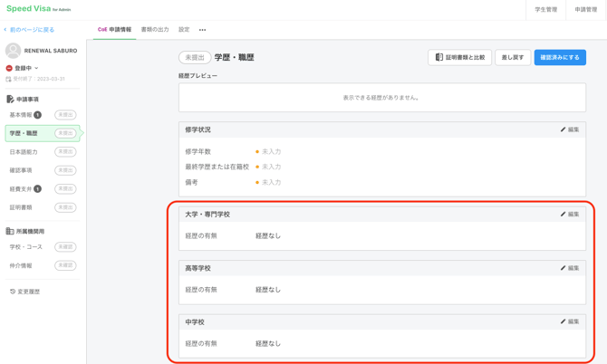
Task: Select 学歴・職歴 in the sidebar
Action: pyautogui.click(x=43, y=133)
